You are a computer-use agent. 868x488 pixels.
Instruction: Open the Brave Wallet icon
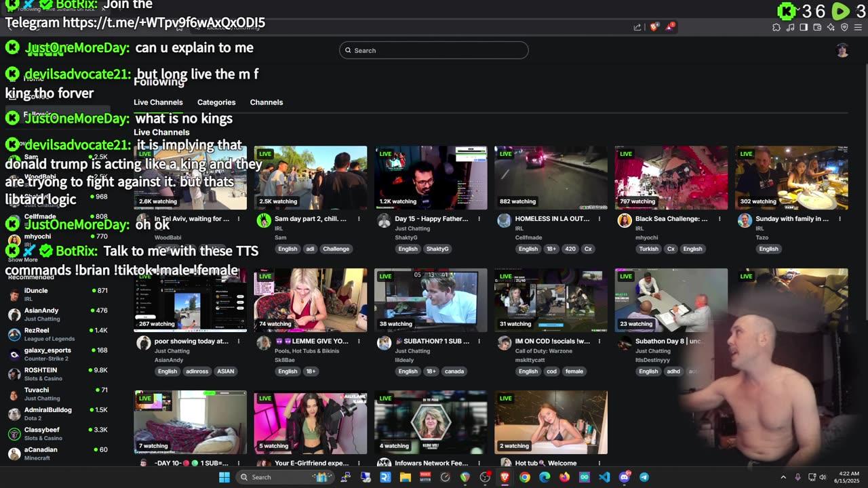tap(817, 27)
